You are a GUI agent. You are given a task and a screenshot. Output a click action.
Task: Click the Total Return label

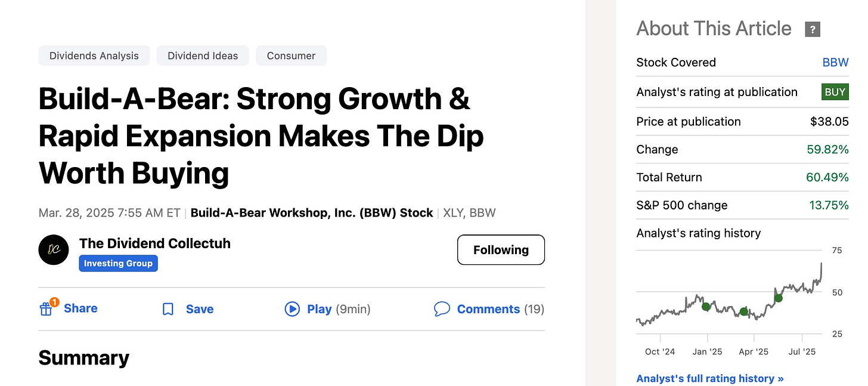pos(669,177)
